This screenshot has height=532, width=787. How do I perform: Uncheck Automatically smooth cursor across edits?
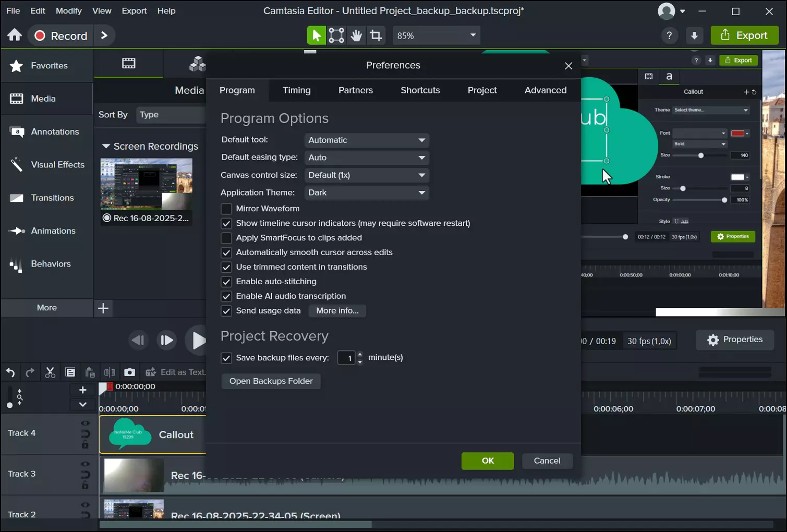(226, 252)
